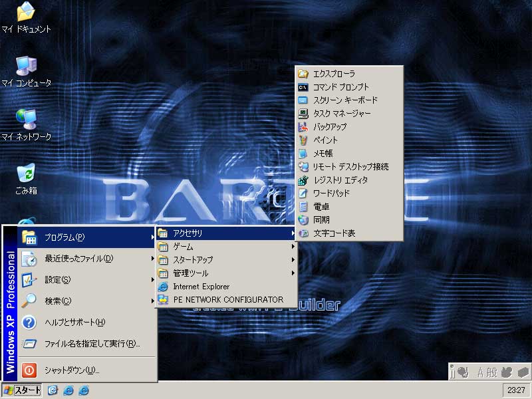Open タスク マネージャー icon

303,114
